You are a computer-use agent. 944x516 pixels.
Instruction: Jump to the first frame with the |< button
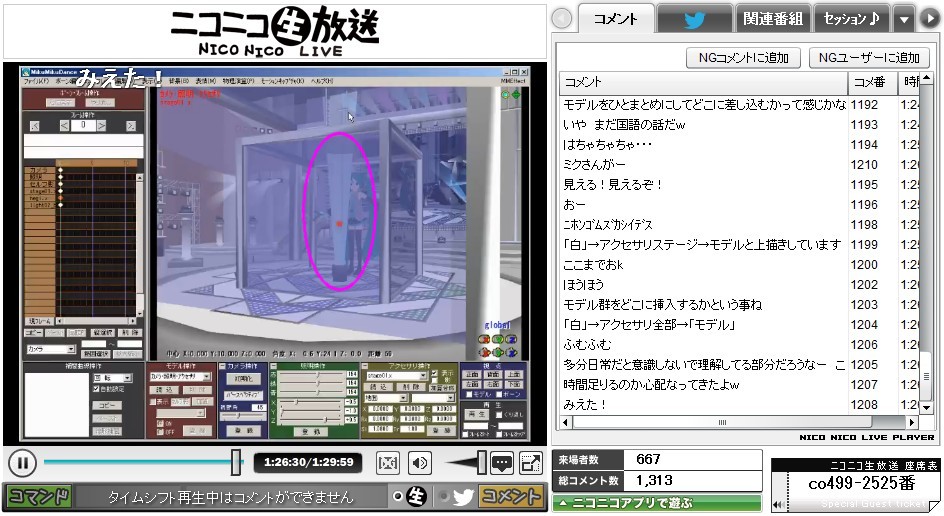(x=35, y=126)
